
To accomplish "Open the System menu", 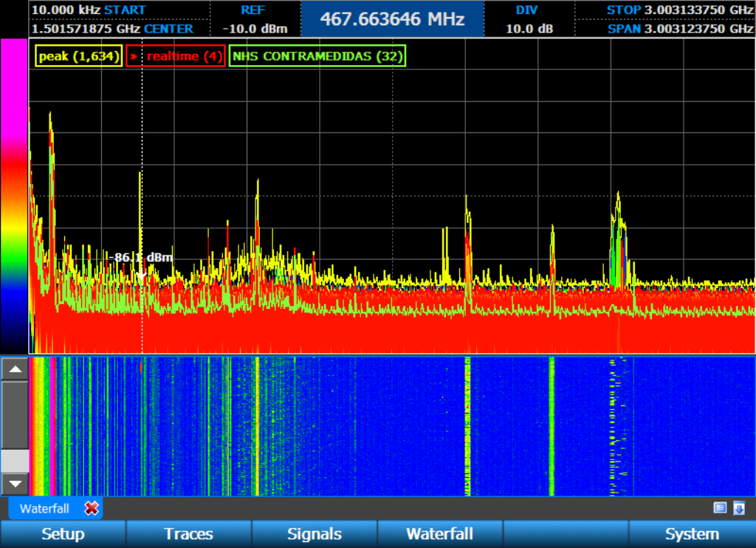I will [x=693, y=534].
